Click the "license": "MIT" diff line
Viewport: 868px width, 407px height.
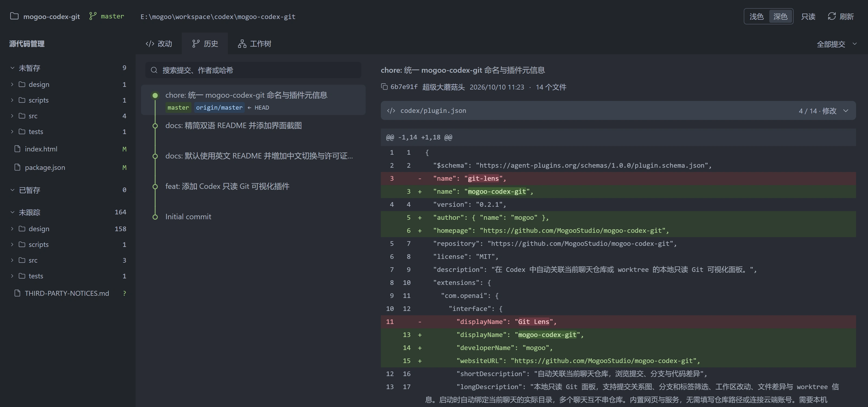pos(618,256)
